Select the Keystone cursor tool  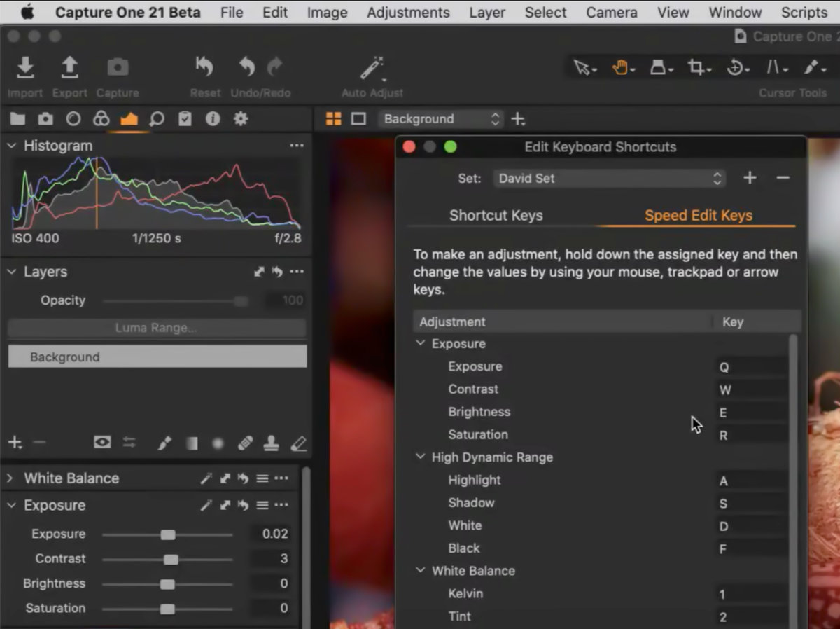coord(776,68)
